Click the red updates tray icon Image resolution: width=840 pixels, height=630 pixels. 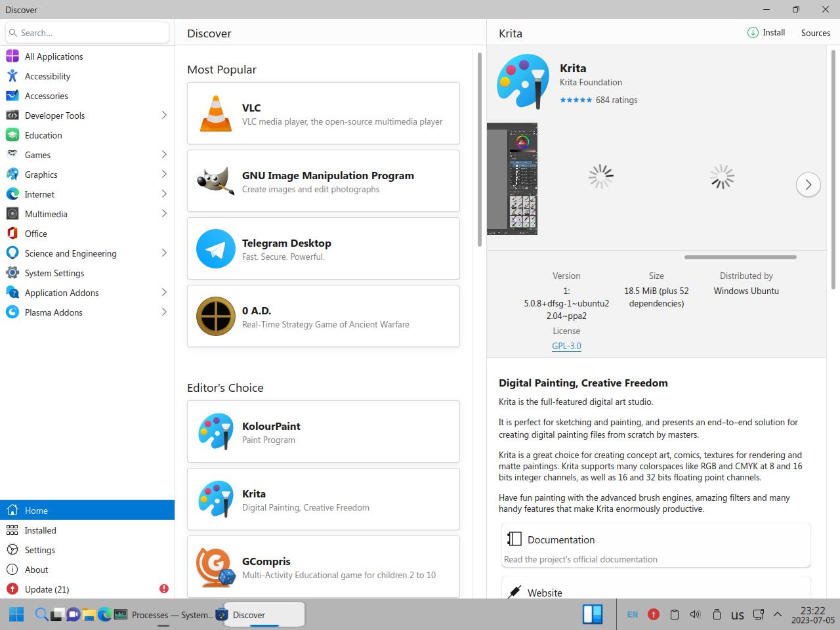coord(654,614)
